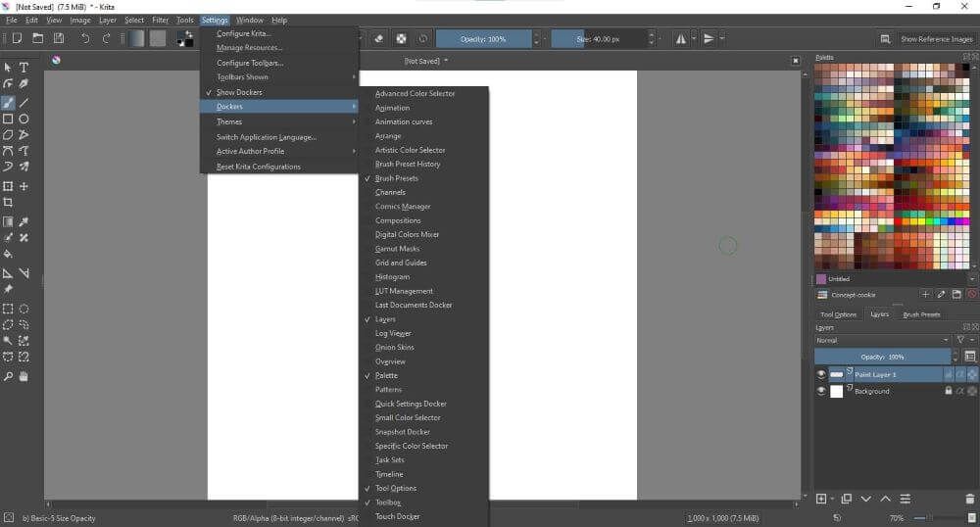Screen dimensions: 980x527
Task: Select the Rectangular Selection tool
Action: point(8,309)
